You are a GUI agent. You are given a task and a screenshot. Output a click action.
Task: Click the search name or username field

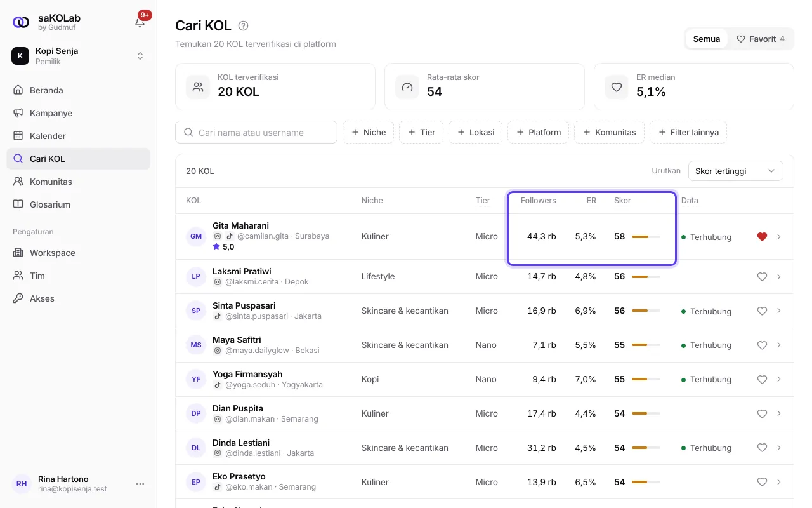coord(256,132)
